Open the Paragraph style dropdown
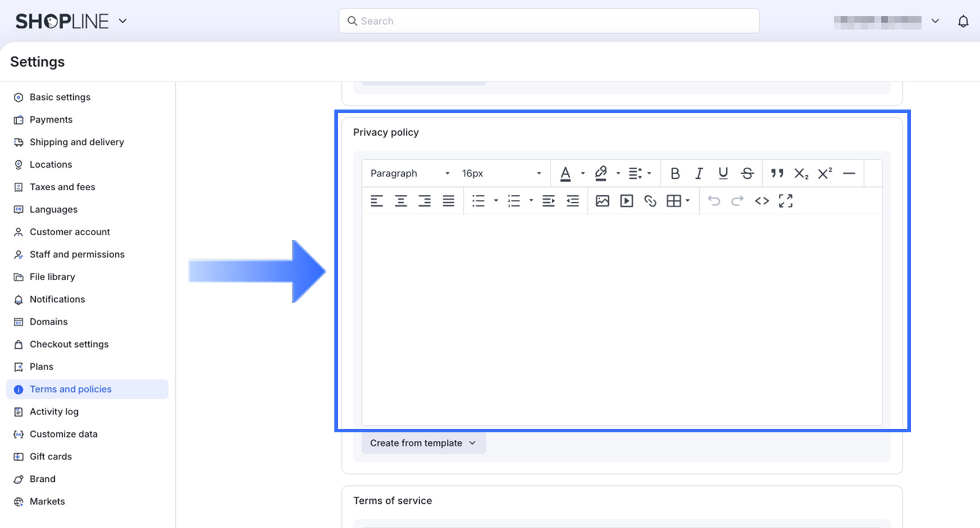Viewport: 980px width, 528px height. [410, 174]
